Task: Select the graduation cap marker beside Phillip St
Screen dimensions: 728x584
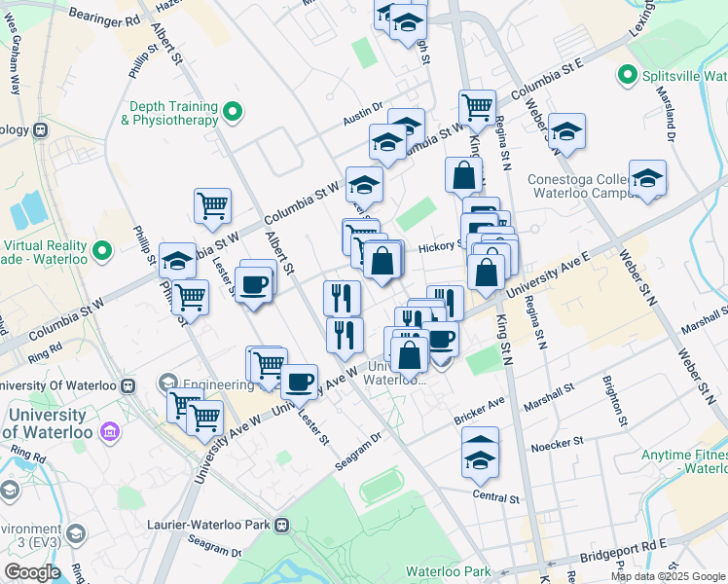Action: tap(177, 260)
